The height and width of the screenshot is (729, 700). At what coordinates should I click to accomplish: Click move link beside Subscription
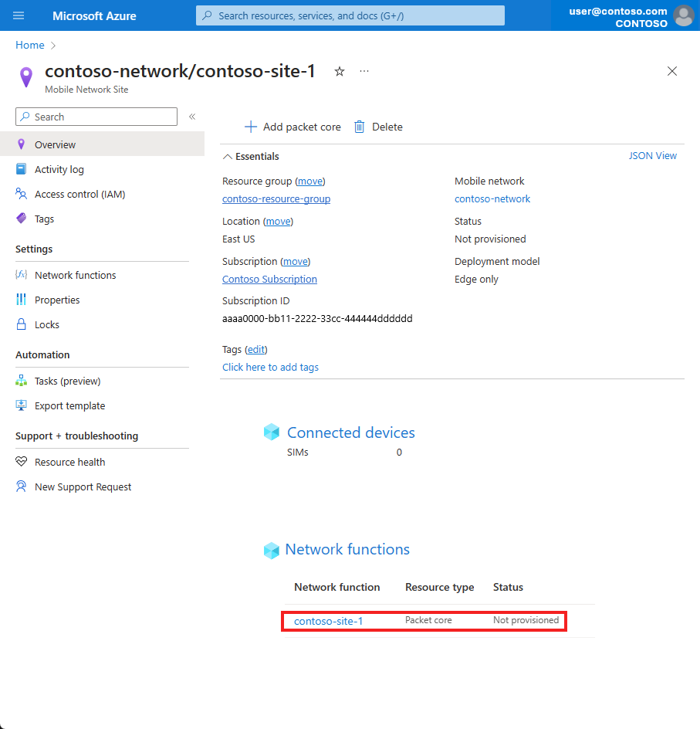296,261
